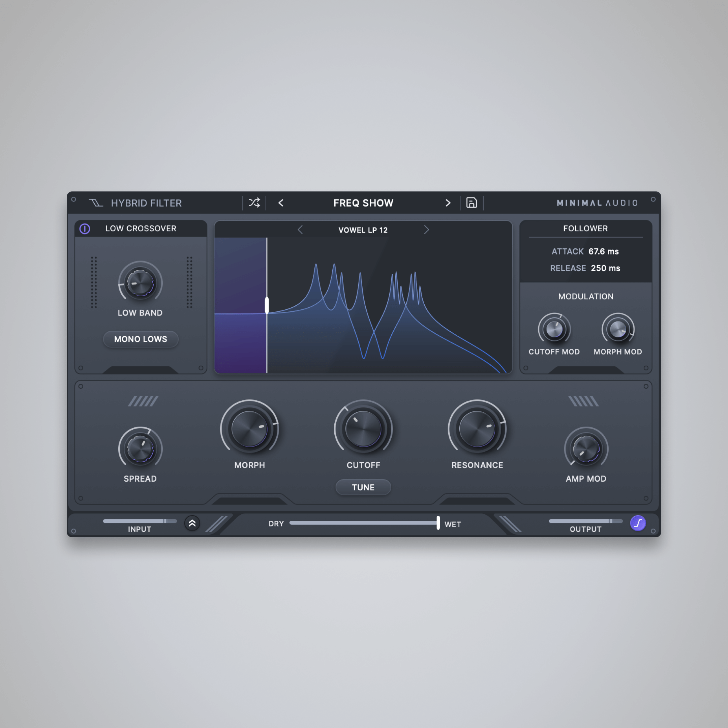Click the Release 250 ms value
Image resolution: width=728 pixels, height=728 pixels.
click(x=605, y=268)
